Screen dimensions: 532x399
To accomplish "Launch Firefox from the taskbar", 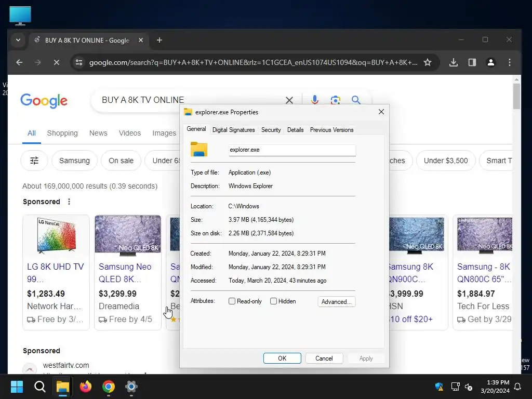I will coord(86,387).
